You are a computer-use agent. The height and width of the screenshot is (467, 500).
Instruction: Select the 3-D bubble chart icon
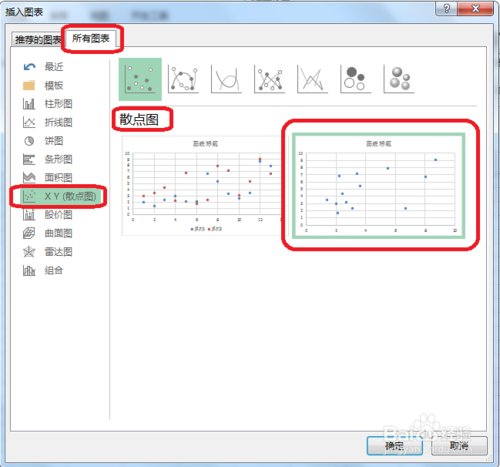pos(399,79)
